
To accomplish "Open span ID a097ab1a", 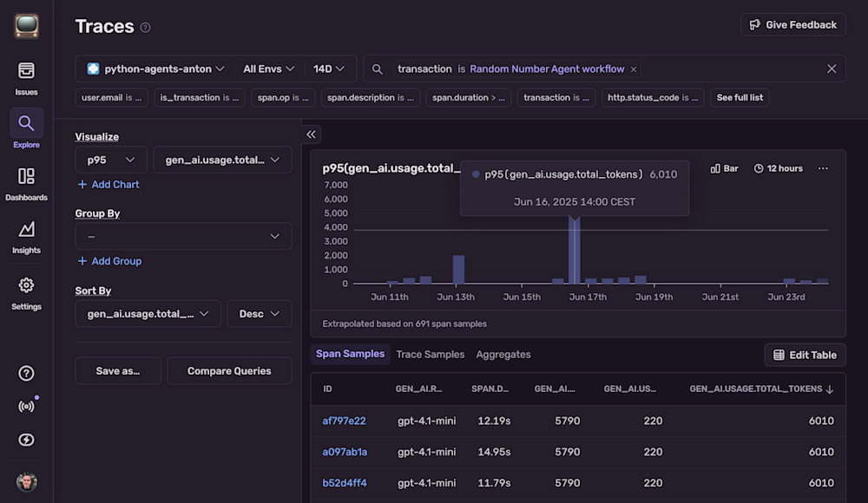I will [x=345, y=452].
